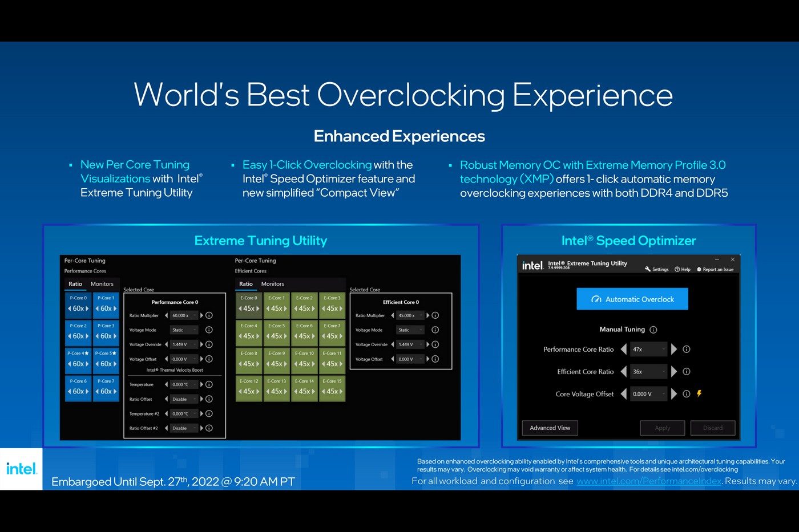The width and height of the screenshot is (799, 532).
Task: Decrease Performance Core Ratio with left arrow
Action: (x=623, y=349)
